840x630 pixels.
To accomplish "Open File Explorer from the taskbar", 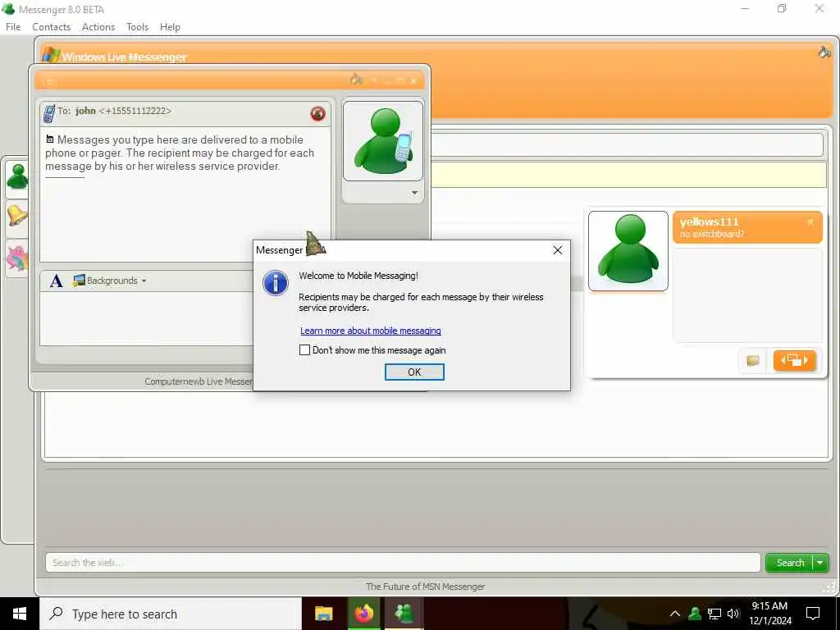I will [x=323, y=614].
